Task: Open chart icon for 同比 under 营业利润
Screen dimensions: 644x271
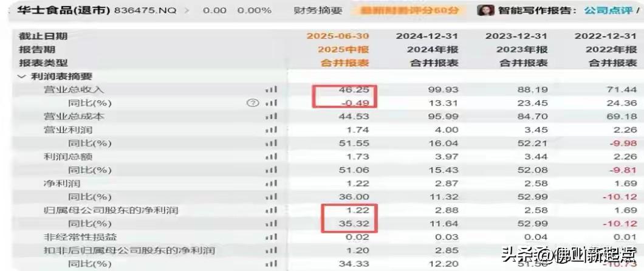Action: [271, 143]
